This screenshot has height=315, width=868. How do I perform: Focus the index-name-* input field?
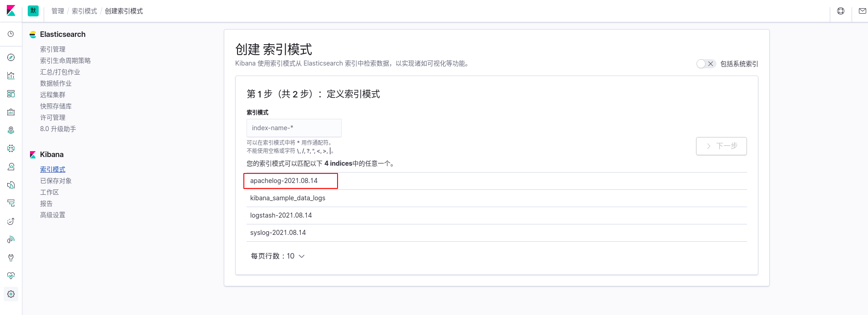coord(294,128)
